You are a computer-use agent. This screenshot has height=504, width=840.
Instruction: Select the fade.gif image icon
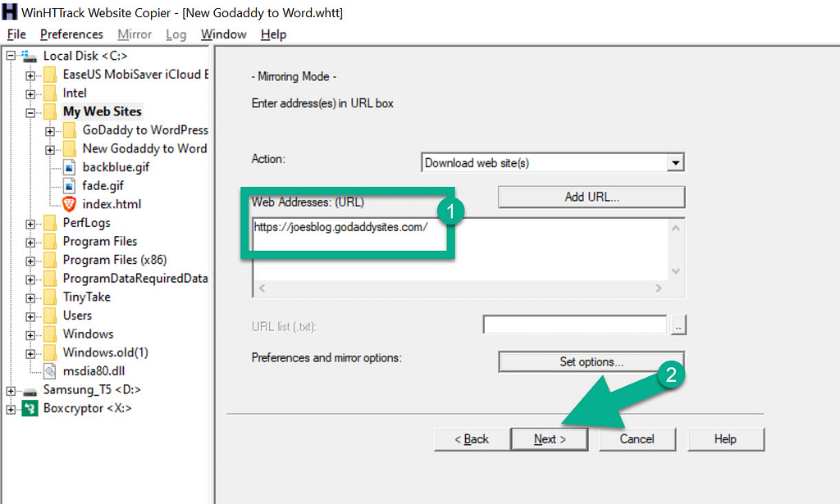click(70, 185)
